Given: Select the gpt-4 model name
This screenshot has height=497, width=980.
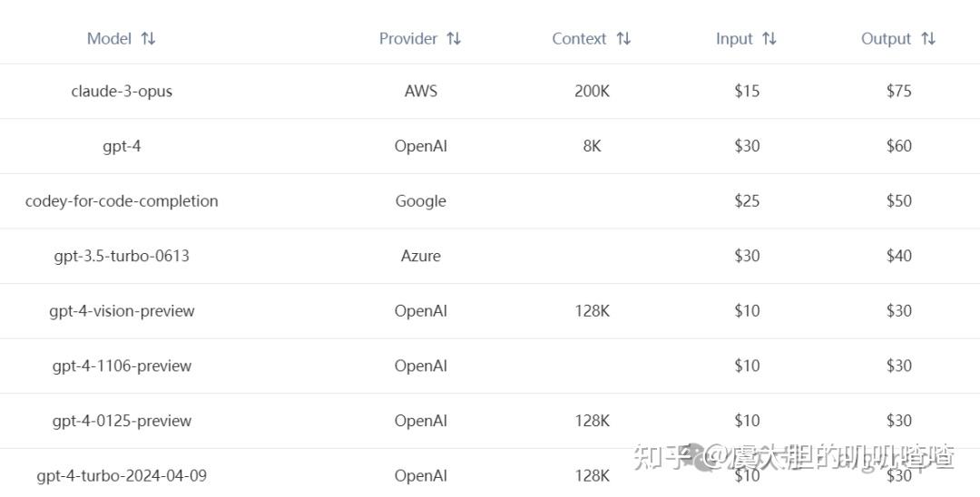Looking at the screenshot, I should pyautogui.click(x=122, y=146).
